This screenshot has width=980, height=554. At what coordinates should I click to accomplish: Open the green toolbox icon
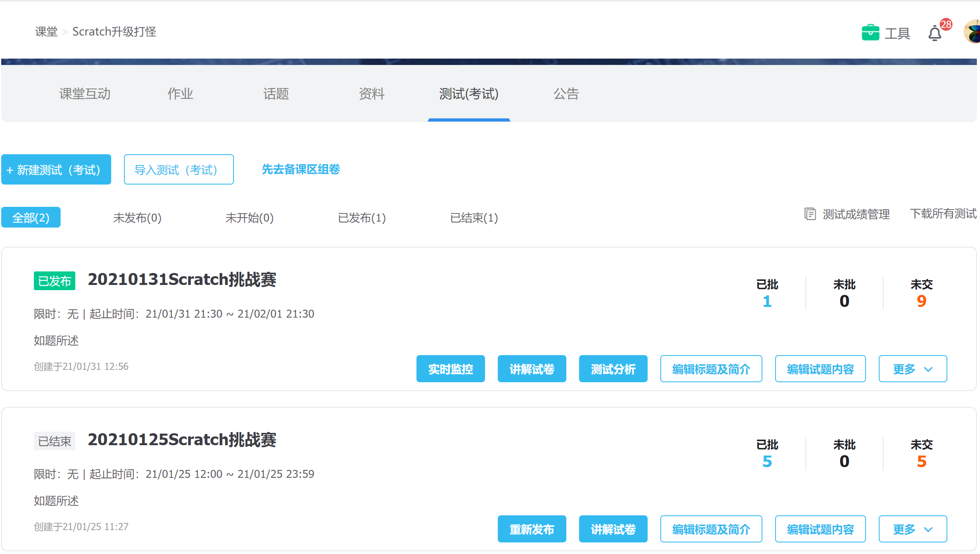[870, 33]
